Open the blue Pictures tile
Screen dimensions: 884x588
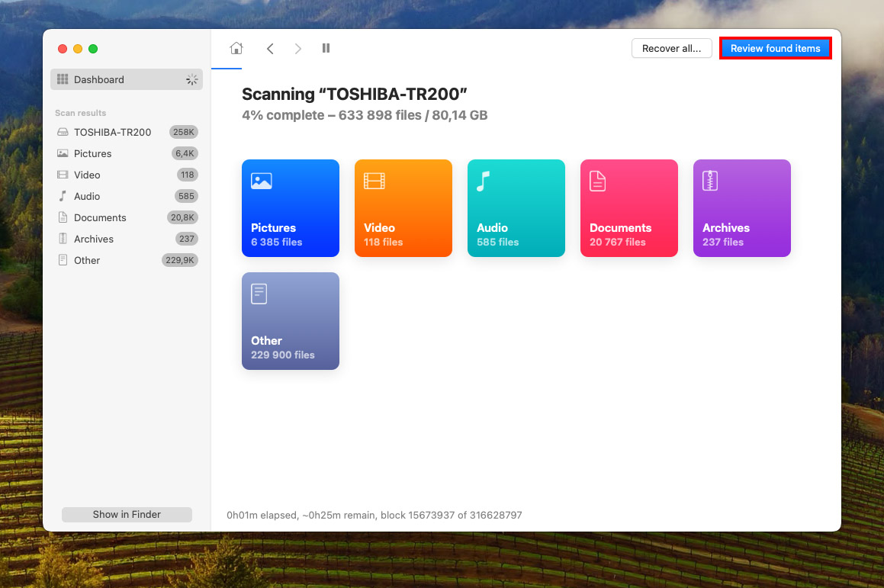291,208
